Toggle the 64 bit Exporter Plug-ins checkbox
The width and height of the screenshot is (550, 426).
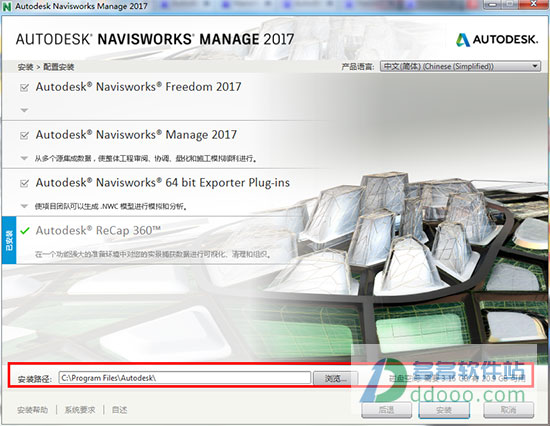[25, 183]
